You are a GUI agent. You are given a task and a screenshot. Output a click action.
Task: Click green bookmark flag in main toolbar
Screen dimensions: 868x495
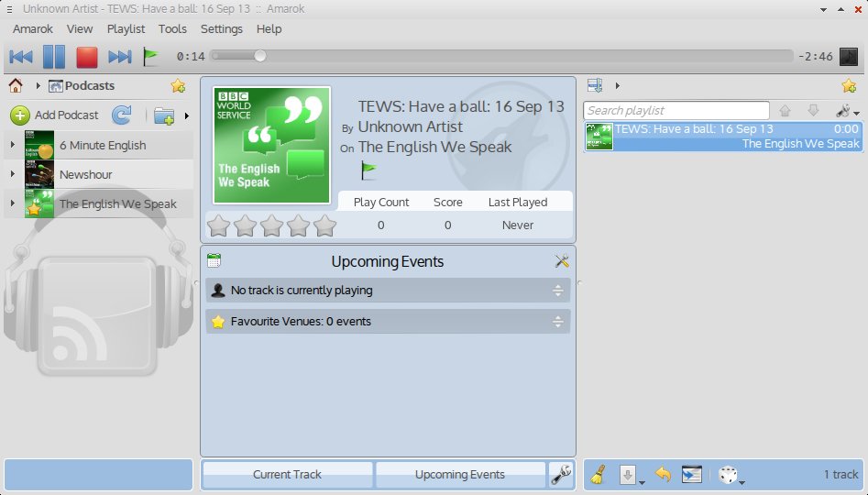pos(150,56)
